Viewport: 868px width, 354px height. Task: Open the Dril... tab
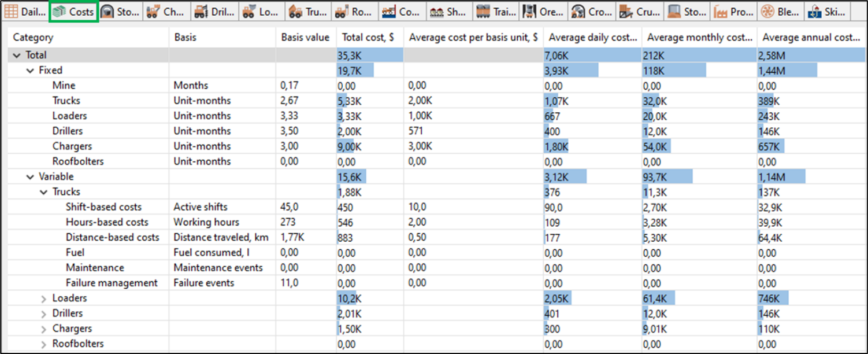coord(214,12)
